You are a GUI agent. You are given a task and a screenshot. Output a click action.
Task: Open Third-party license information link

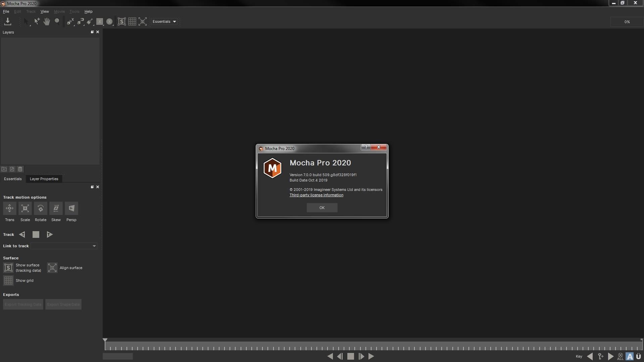tap(316, 195)
